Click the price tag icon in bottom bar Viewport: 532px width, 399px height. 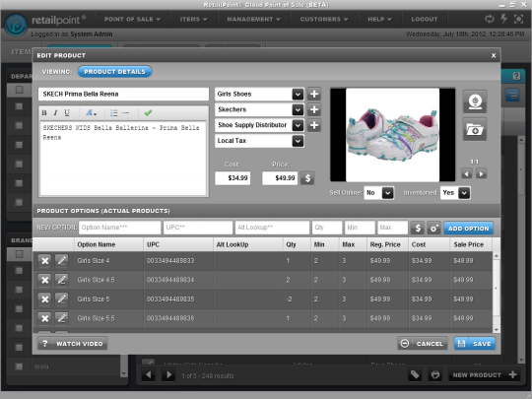point(415,375)
